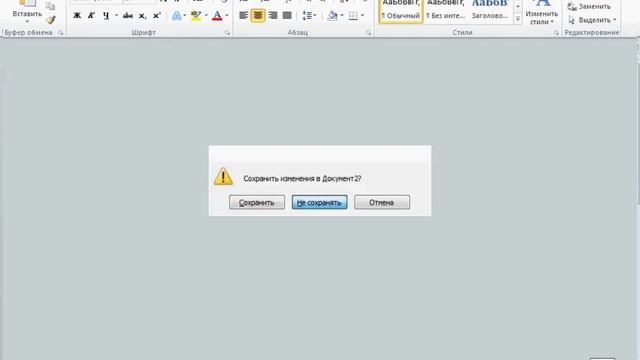Open shading color dropdown arrow

[x=342, y=16]
